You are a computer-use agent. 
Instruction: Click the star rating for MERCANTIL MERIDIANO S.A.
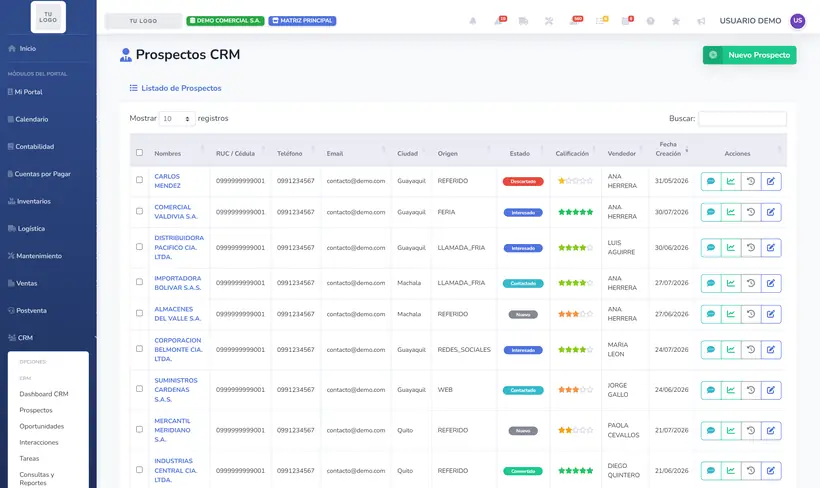pyautogui.click(x=575, y=430)
